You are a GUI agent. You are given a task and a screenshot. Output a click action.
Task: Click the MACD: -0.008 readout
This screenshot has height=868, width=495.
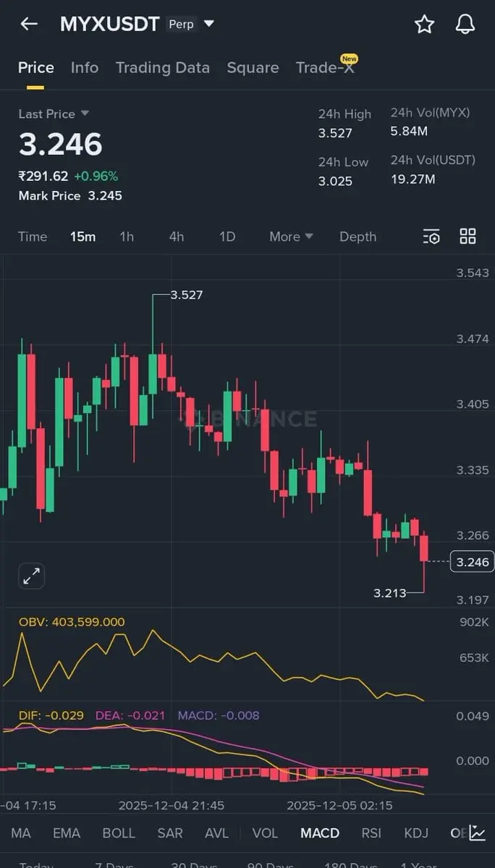coord(219,715)
